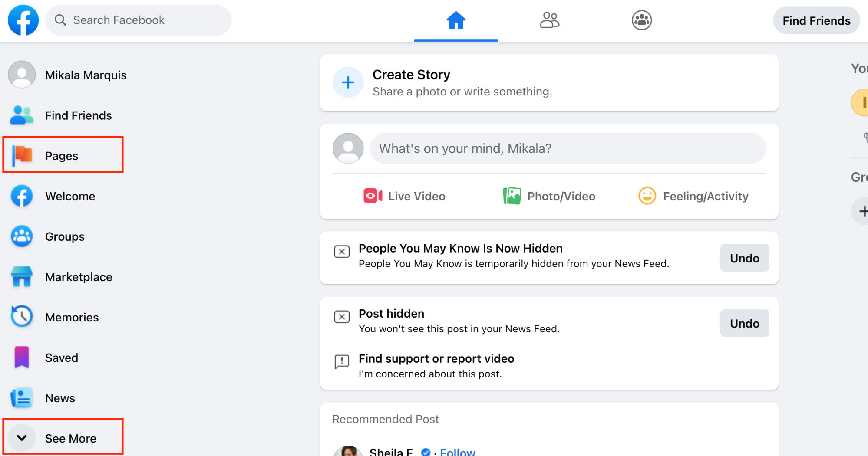The image size is (868, 456).
Task: Expand the See More chevron
Action: [x=22, y=438]
